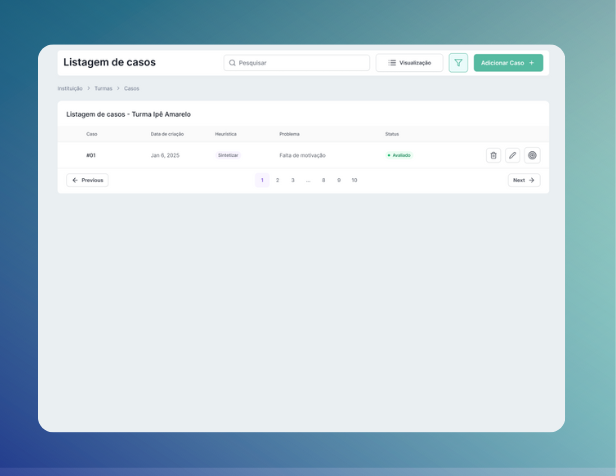The height and width of the screenshot is (476, 616).
Task: Open page 10 of the listing
Action: (x=354, y=180)
